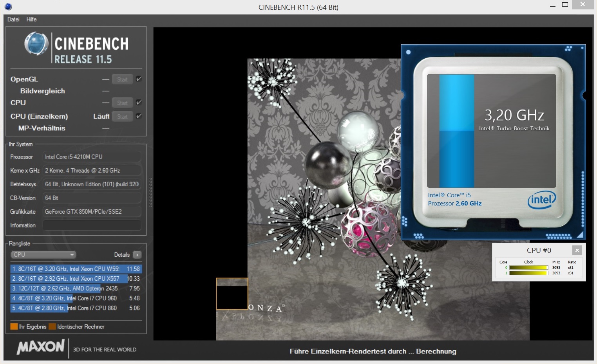The height and width of the screenshot is (364, 597).
Task: Click the Information input field
Action: [x=92, y=225]
